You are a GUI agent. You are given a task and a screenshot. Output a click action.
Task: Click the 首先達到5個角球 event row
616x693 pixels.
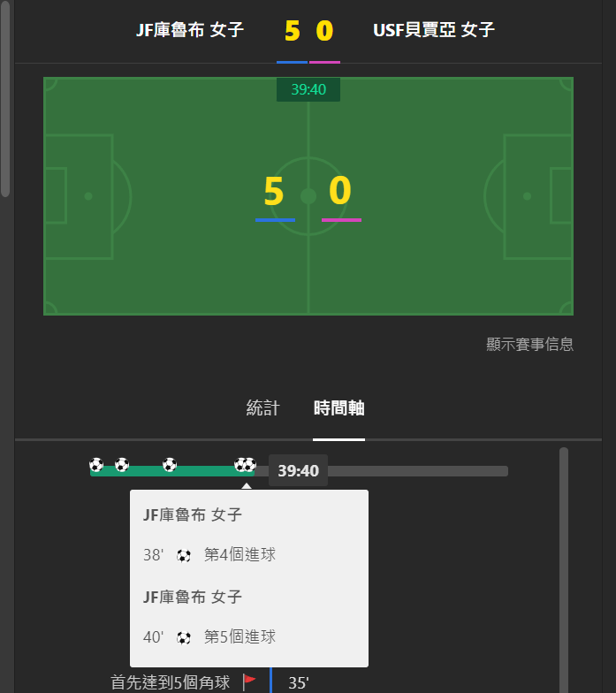pyautogui.click(x=209, y=682)
